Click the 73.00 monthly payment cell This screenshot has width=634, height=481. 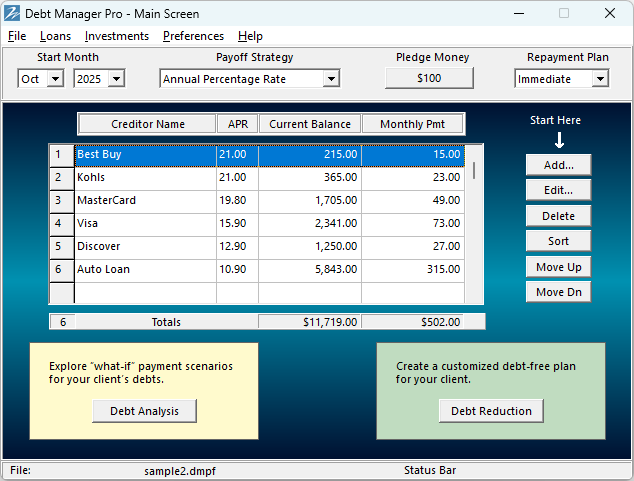(x=413, y=225)
